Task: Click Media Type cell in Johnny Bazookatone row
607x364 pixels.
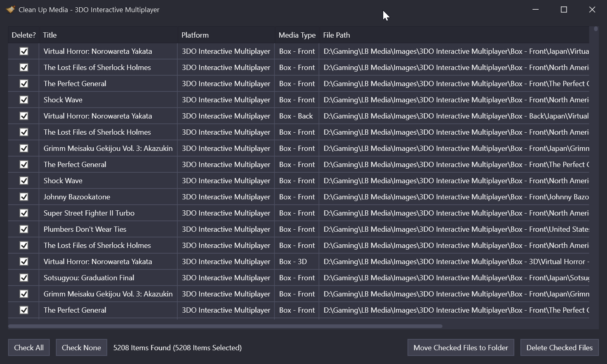Action: pos(297,197)
